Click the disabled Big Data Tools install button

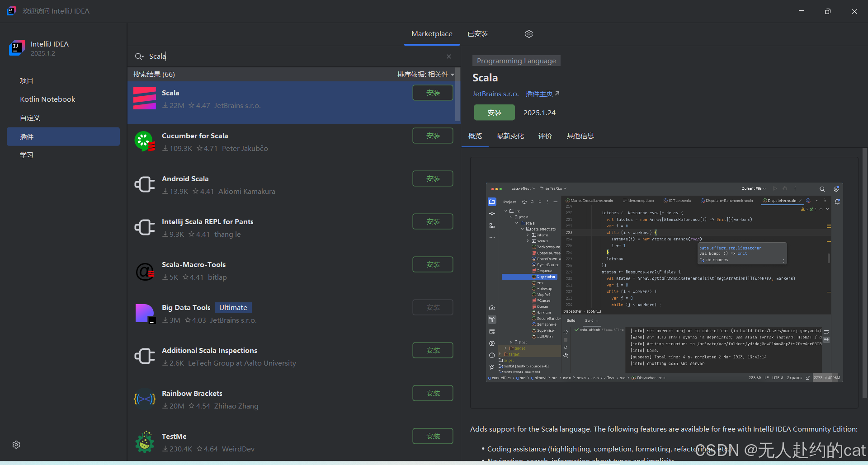[x=433, y=307]
